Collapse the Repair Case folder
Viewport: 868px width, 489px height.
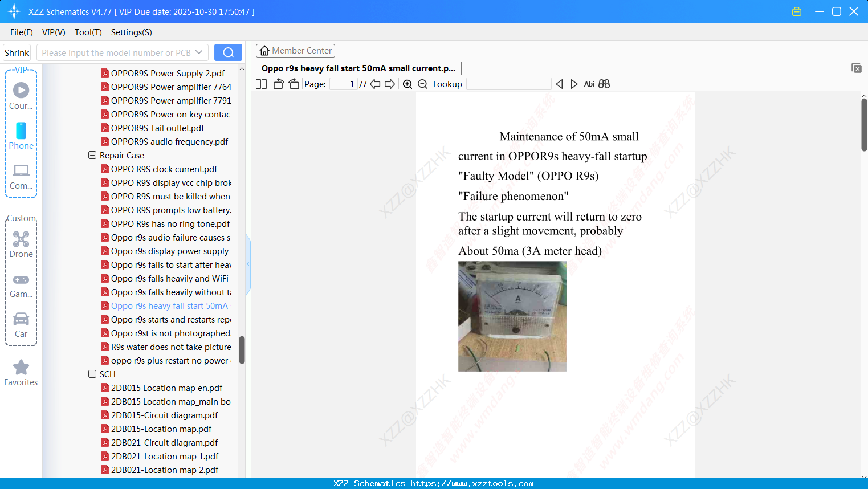tap(92, 155)
